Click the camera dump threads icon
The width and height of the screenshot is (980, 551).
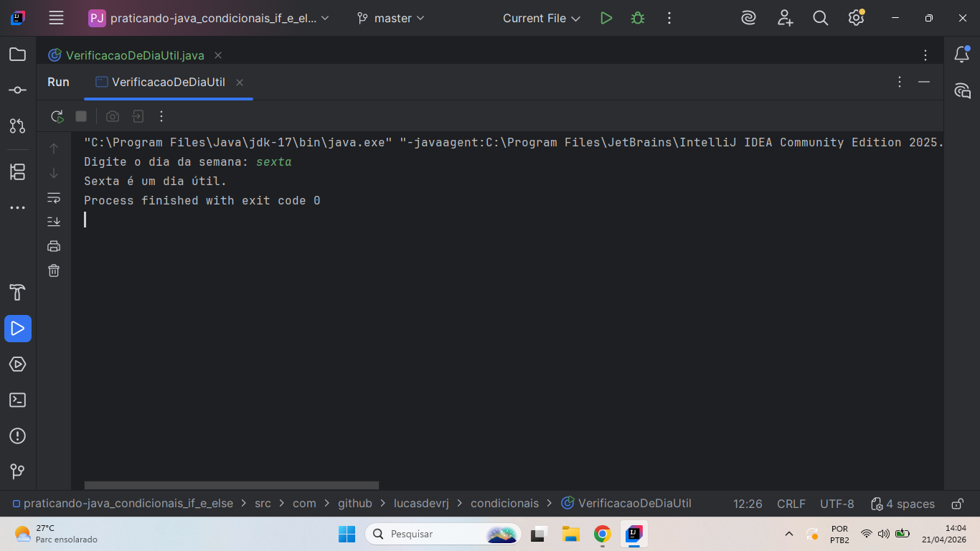tap(113, 116)
